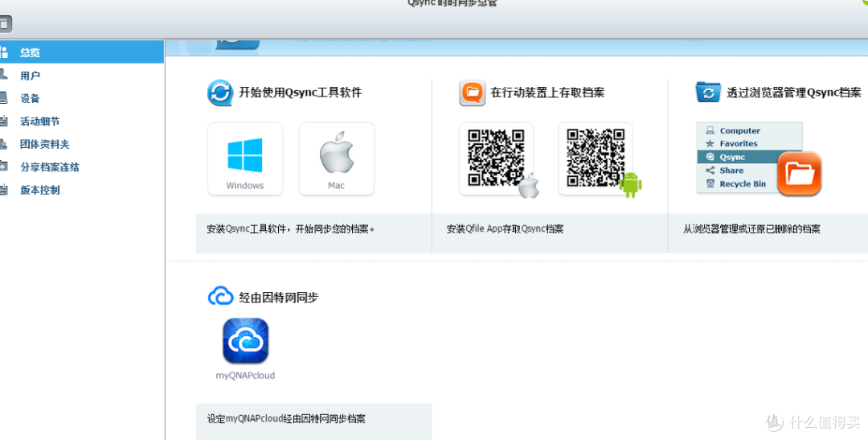Screen dimensions: 868x440
Task: Click the Windows label under the logo
Action: pos(244,186)
